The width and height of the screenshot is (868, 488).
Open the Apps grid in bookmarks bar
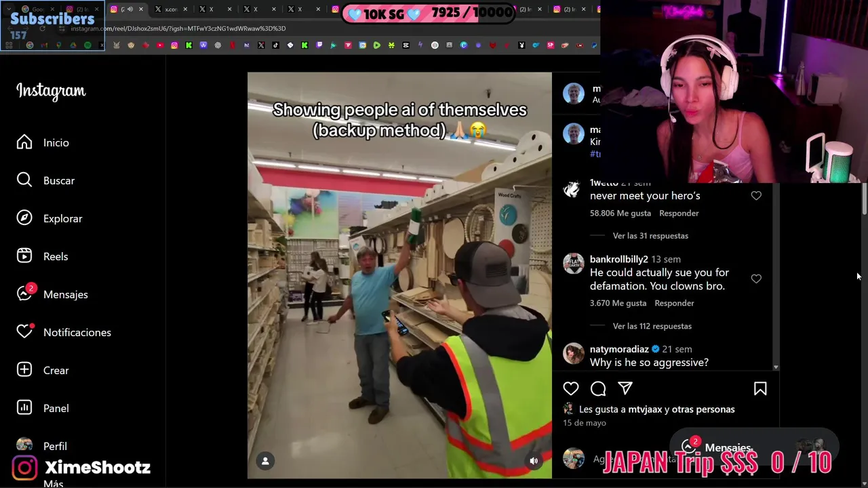click(9, 45)
